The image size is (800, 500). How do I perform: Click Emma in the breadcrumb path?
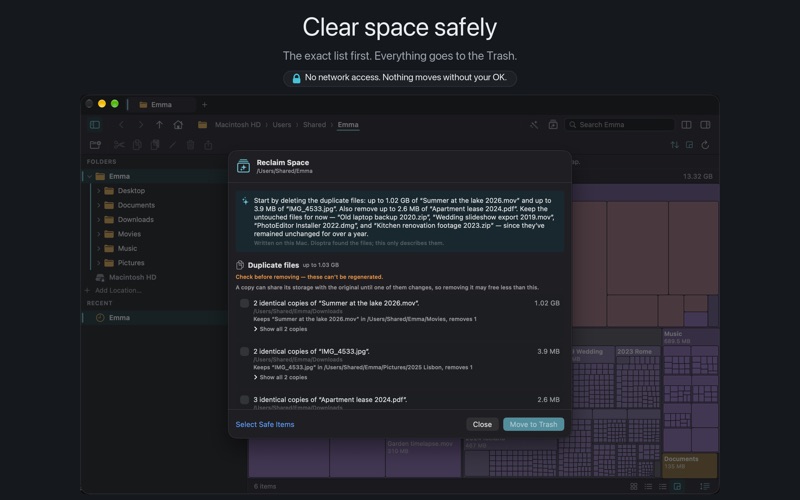348,124
